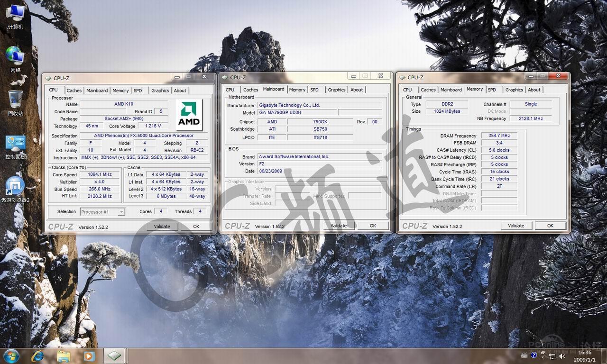607x364 pixels.
Task: Click OK in the left CPU-Z window
Action: (196, 227)
